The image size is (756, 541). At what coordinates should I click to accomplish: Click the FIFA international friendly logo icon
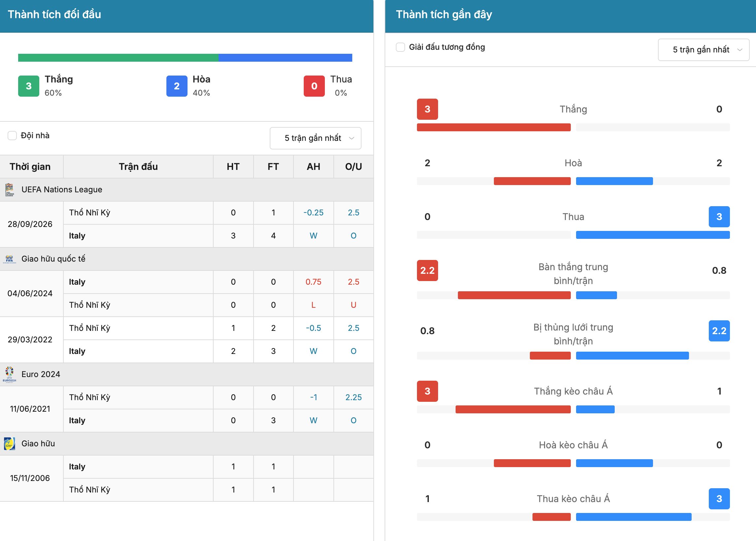tap(9, 259)
